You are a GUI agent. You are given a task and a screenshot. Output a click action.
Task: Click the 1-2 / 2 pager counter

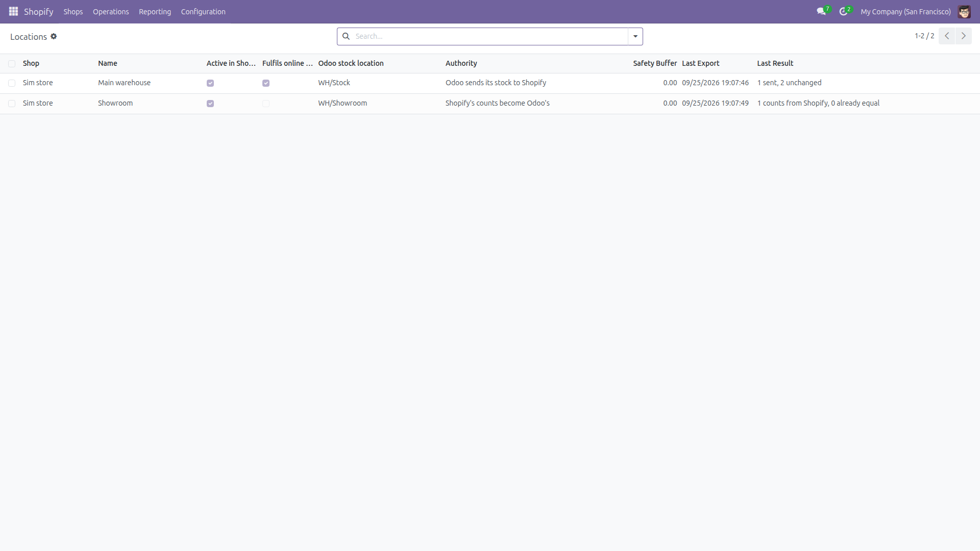pyautogui.click(x=924, y=36)
